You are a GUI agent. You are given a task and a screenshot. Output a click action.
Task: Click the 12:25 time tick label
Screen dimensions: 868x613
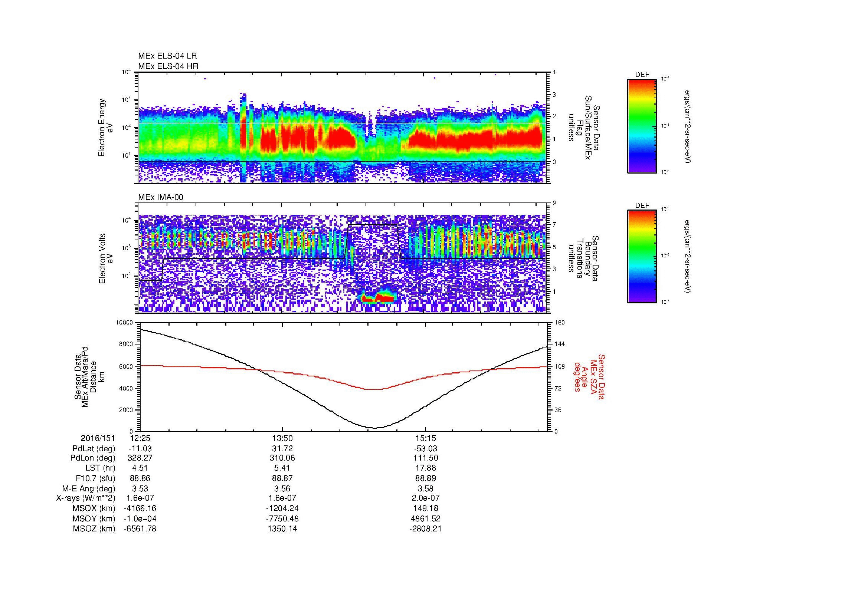point(140,438)
